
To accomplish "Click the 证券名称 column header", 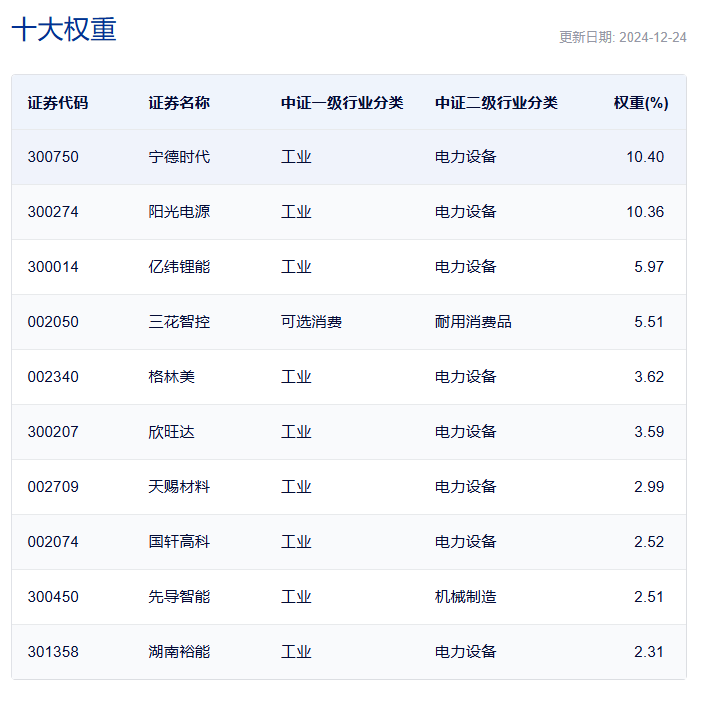I will 179,103.
